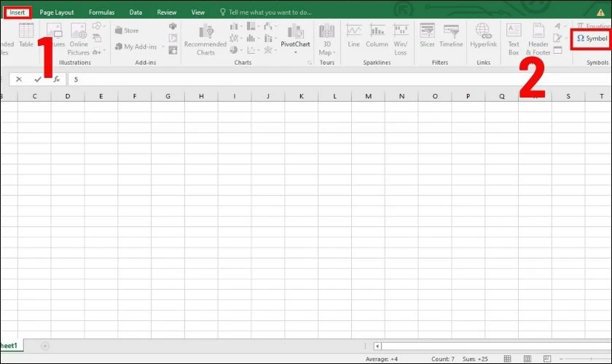The width and height of the screenshot is (612, 364).
Task: Open the Insert tab
Action: tap(17, 12)
